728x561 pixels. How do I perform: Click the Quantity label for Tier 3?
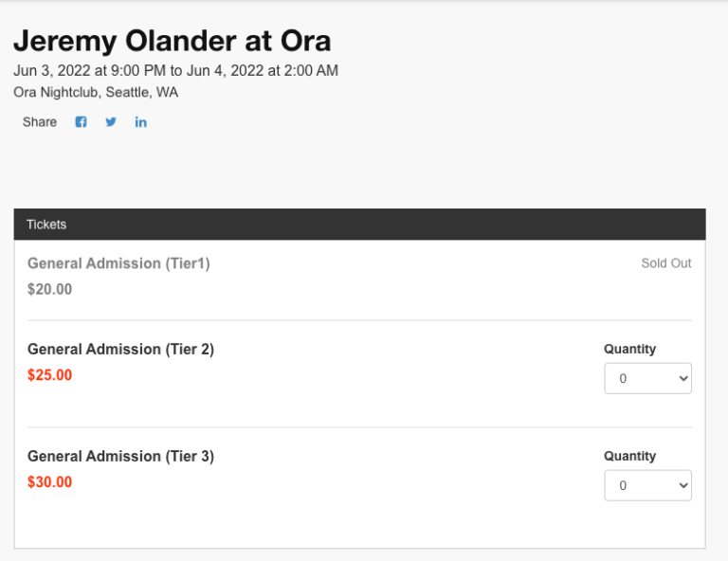click(x=629, y=457)
